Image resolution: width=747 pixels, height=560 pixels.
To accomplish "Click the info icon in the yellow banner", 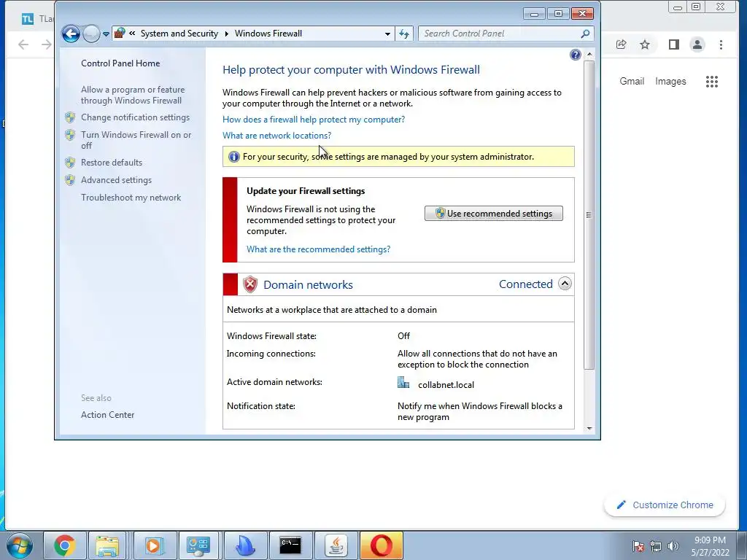I will 234,157.
